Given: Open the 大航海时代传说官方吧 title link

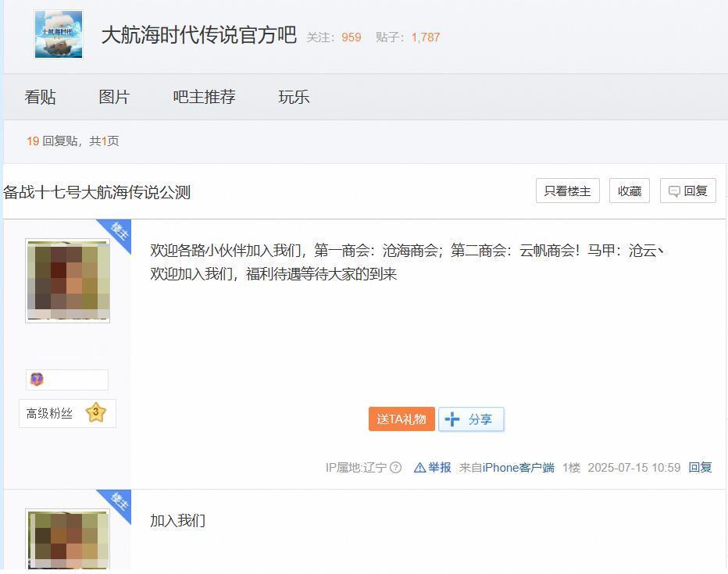Looking at the screenshot, I should tap(198, 35).
